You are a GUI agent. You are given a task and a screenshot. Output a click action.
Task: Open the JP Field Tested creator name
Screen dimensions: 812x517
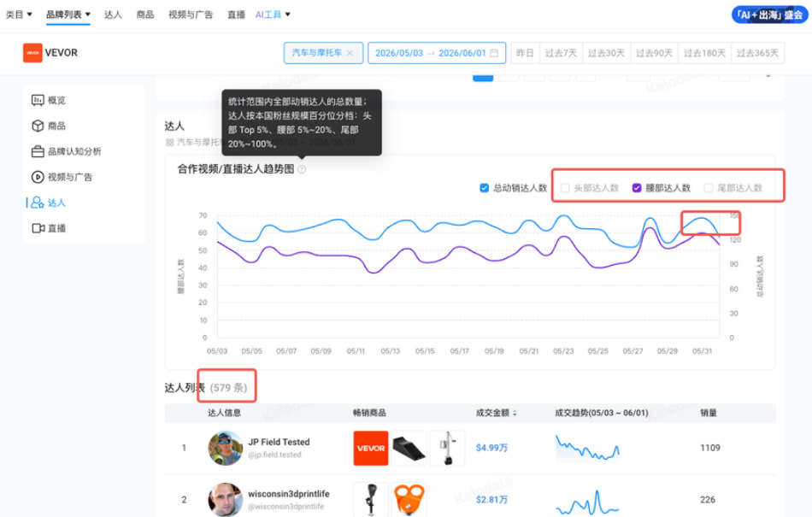[x=279, y=442]
